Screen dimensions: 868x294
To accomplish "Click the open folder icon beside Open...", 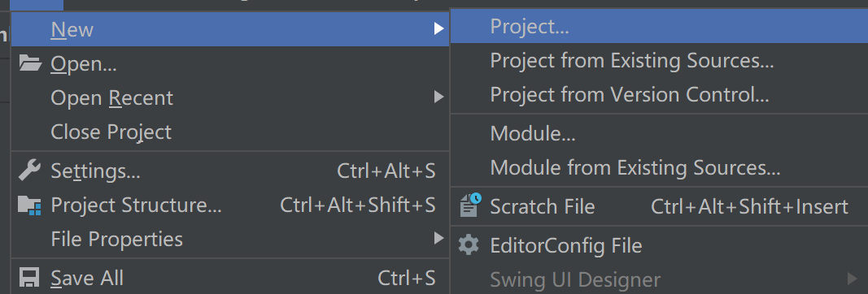I will [x=30, y=63].
